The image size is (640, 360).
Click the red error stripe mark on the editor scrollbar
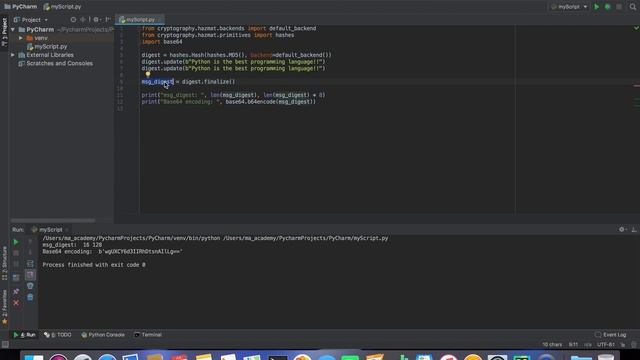(x=636, y=86)
